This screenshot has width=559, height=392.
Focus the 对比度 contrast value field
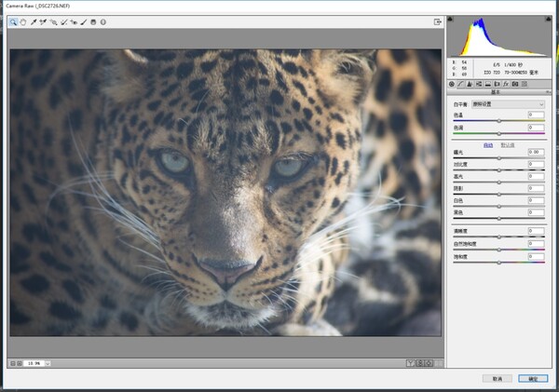click(x=537, y=164)
